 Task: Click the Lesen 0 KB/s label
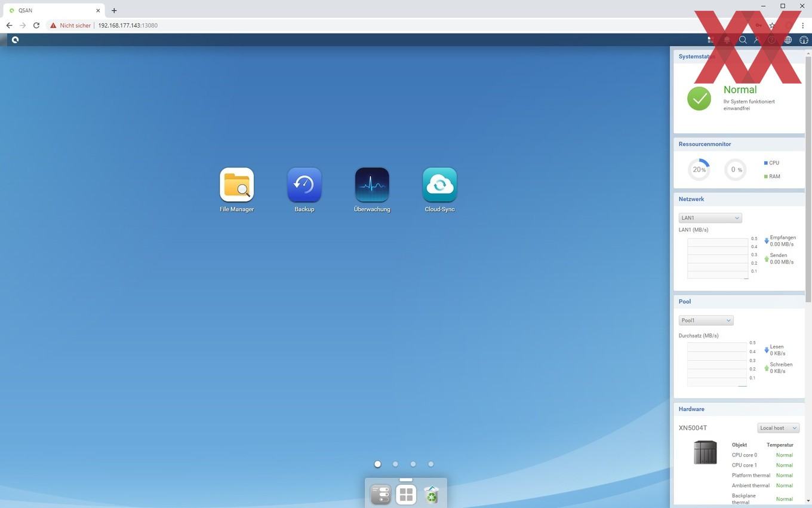tap(777, 350)
